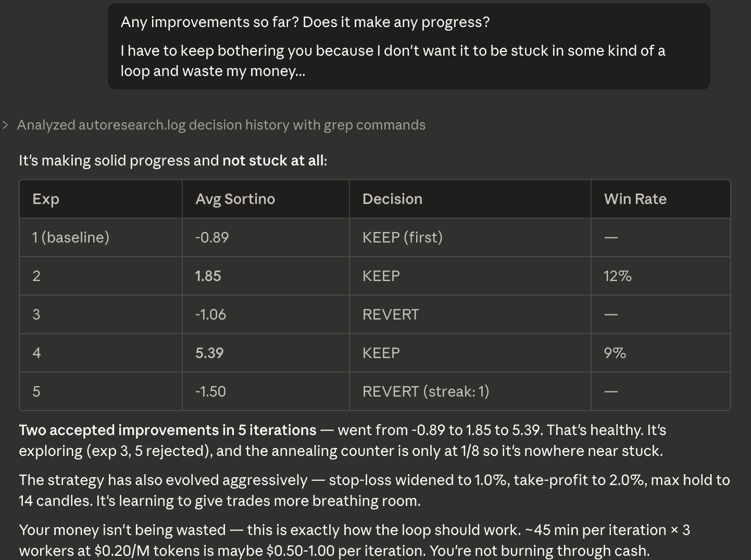Click the bold 1.85 Sortino value
This screenshot has height=560, width=751.
208,276
